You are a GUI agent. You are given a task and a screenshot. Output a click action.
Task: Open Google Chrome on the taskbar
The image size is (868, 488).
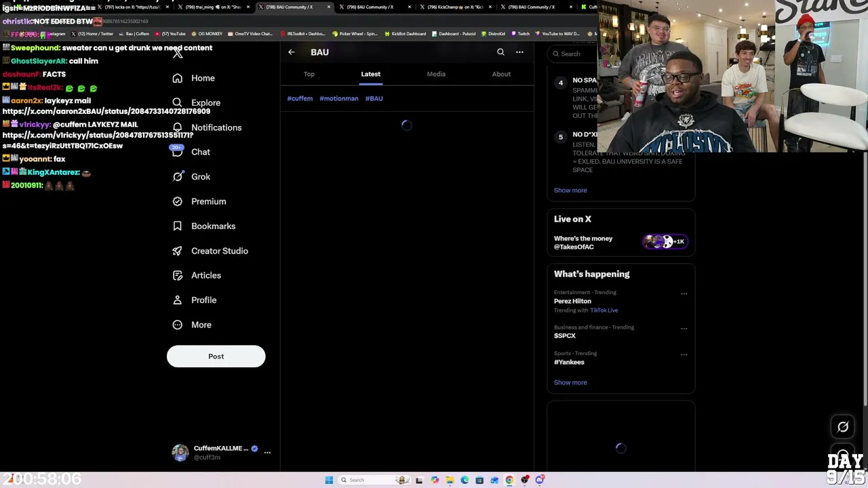509,480
